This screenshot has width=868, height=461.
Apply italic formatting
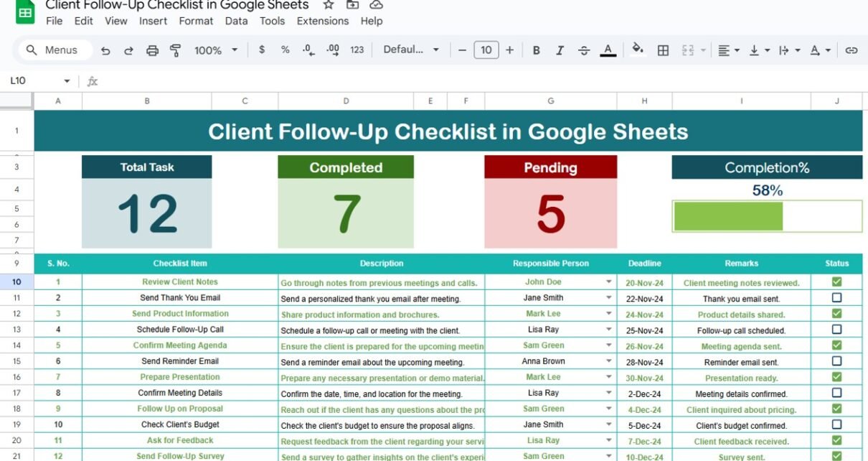pos(560,50)
